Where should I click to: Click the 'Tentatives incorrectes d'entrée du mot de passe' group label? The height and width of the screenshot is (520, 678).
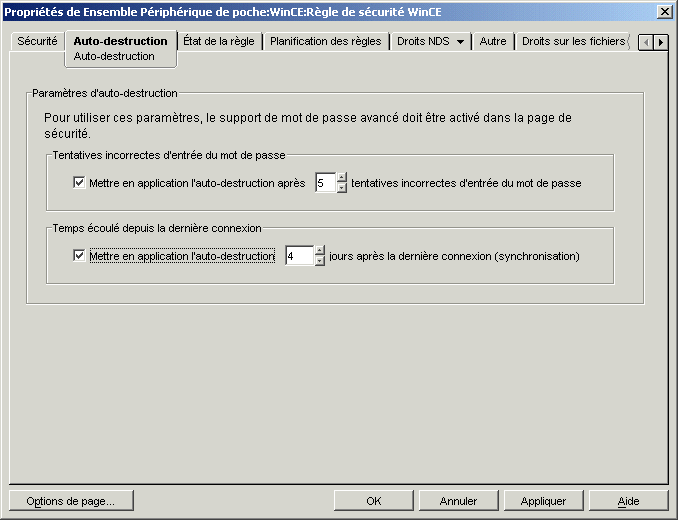tap(169, 155)
